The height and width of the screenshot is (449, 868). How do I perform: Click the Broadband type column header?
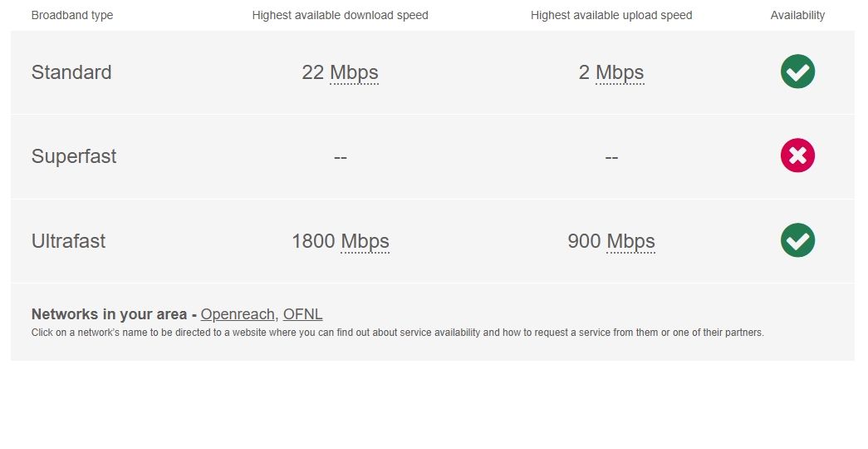coord(72,15)
